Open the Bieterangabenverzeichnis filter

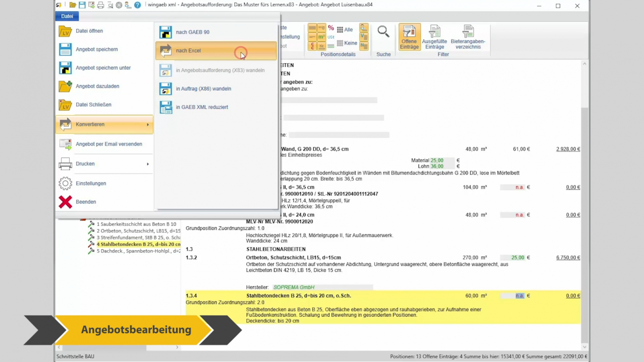[468, 37]
